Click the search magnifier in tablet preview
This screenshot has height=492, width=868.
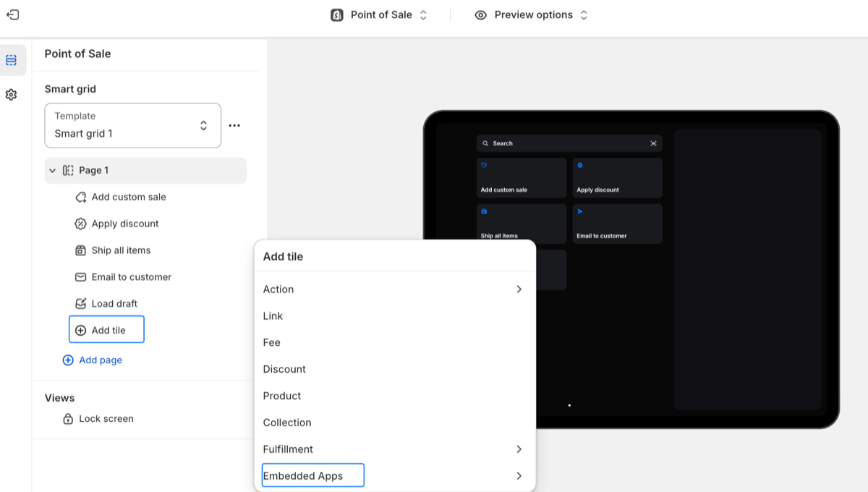[x=485, y=144]
